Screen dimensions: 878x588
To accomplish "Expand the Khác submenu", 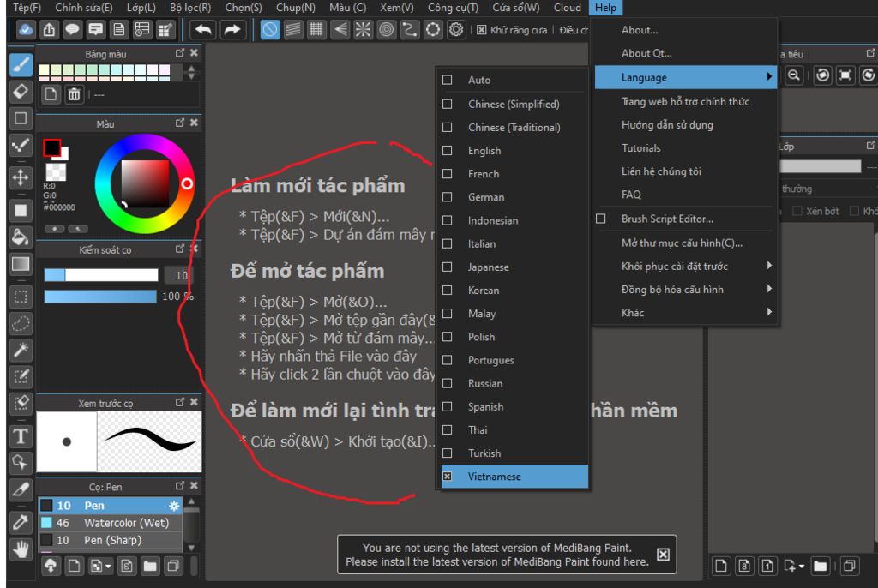I will (685, 313).
